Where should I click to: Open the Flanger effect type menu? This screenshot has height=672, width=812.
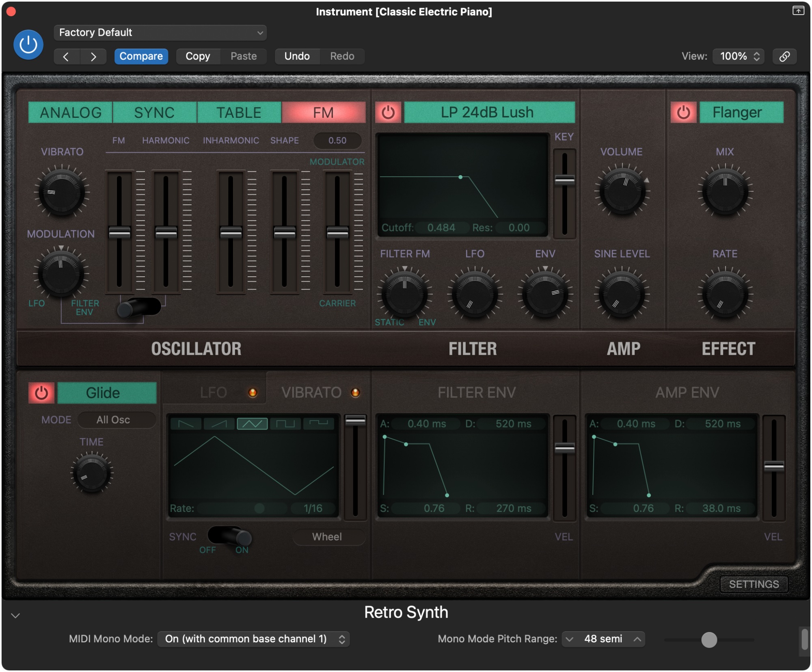pyautogui.click(x=741, y=113)
